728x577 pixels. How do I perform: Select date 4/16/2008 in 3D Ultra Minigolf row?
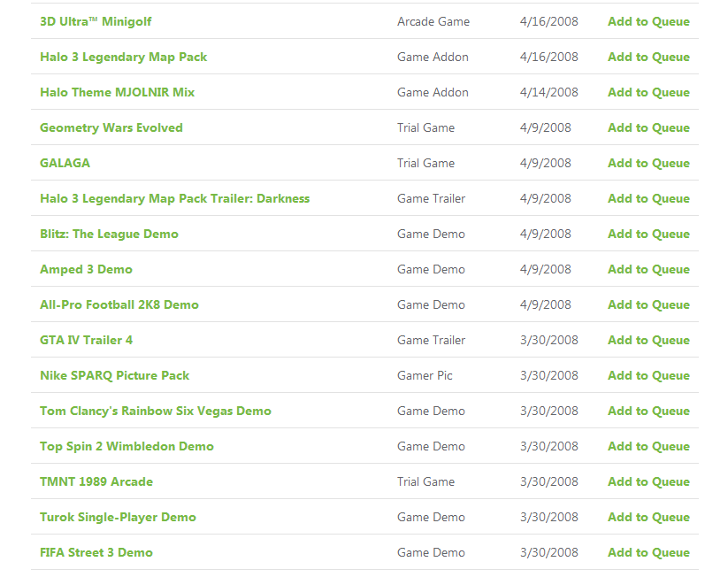pos(549,22)
